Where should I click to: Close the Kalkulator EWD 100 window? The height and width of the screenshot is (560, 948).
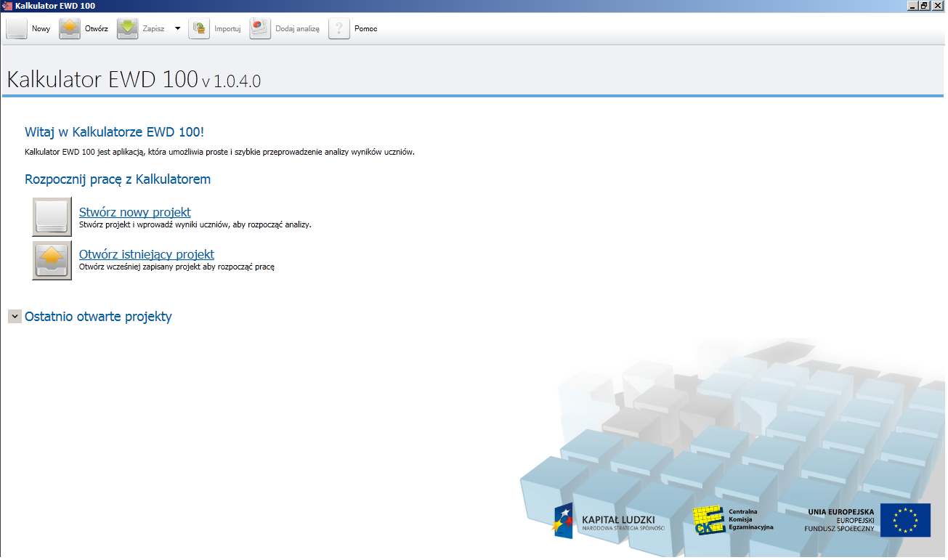[x=938, y=6]
